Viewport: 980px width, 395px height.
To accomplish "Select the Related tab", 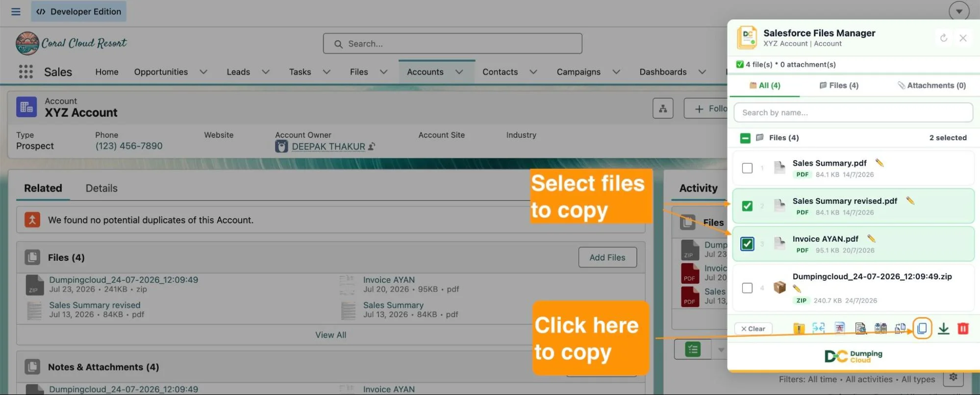I will point(43,188).
